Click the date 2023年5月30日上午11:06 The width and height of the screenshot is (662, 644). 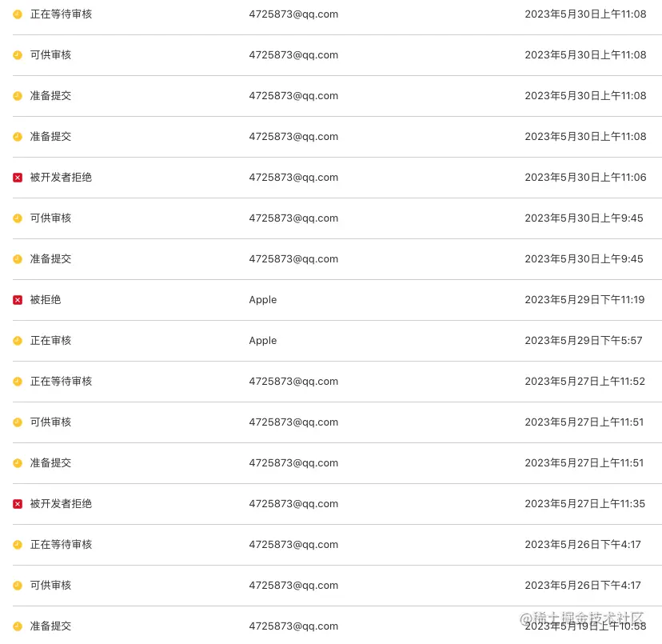coord(585,178)
